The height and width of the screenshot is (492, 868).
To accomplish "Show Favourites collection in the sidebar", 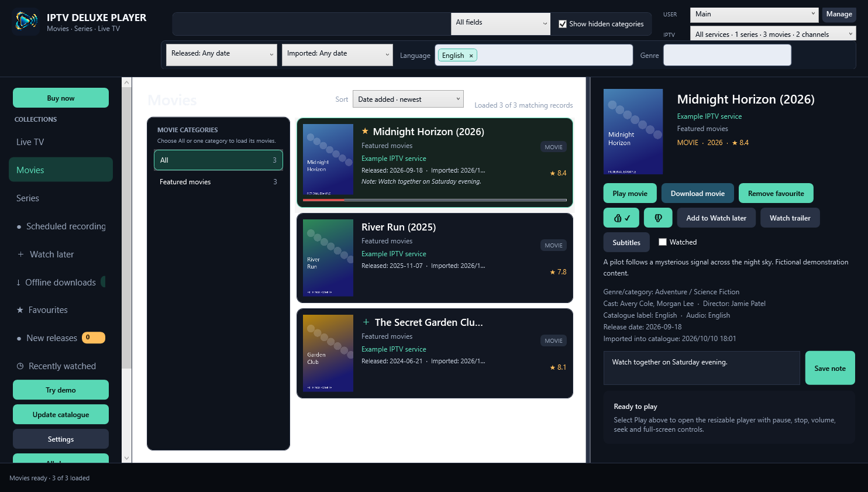I will (61, 310).
